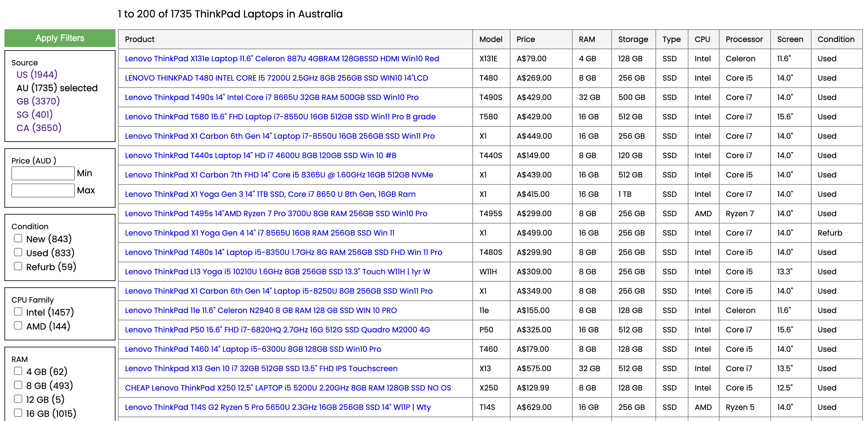
Task: Select the 8 GB RAM checkbox
Action: (18, 385)
